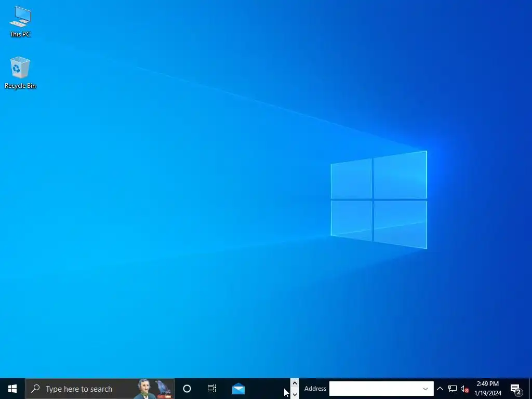
Task: Click the muted volume tray icon
Action: click(464, 389)
